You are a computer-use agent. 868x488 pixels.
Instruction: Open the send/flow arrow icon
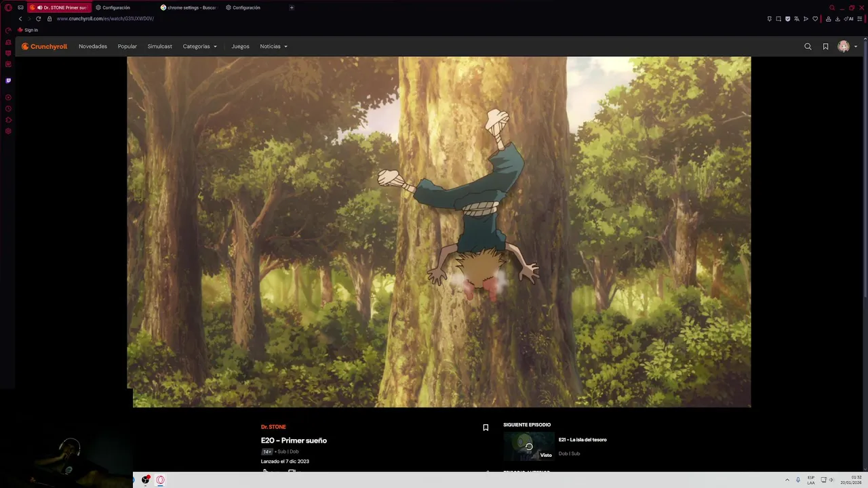coord(806,19)
